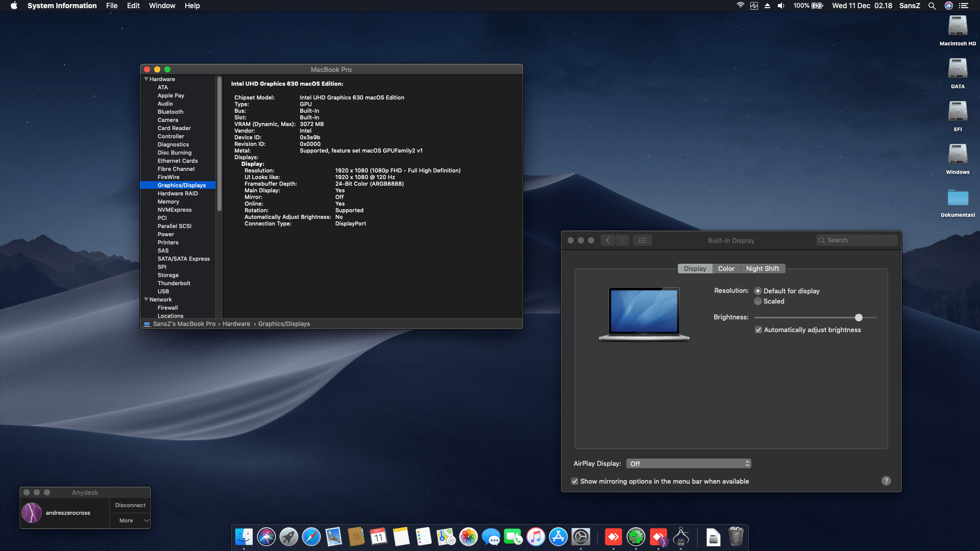
Task: Click Disconnect in the Anydesk window
Action: 130,505
